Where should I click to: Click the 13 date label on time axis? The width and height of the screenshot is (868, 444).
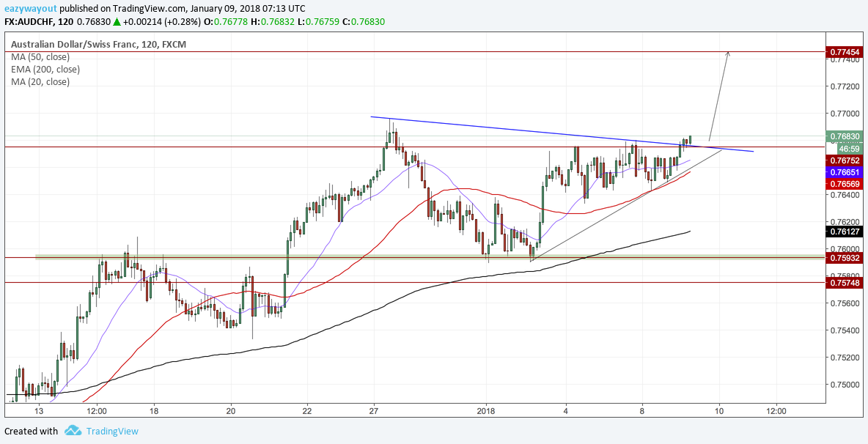pos(39,411)
